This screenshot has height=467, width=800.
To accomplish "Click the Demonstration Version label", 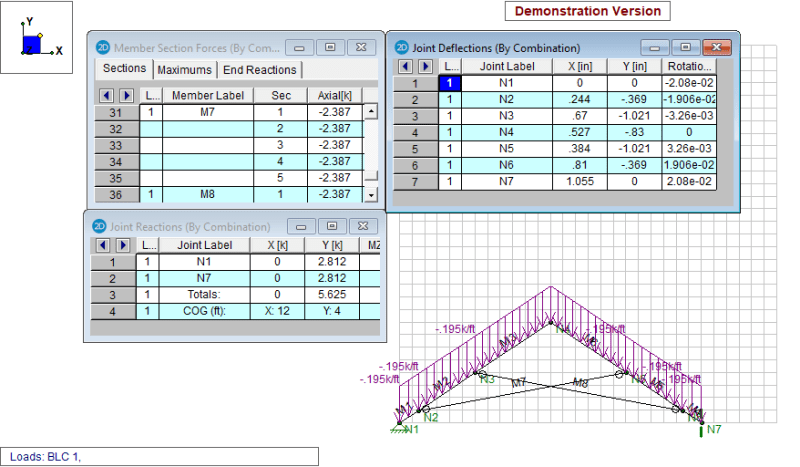I will pos(587,11).
